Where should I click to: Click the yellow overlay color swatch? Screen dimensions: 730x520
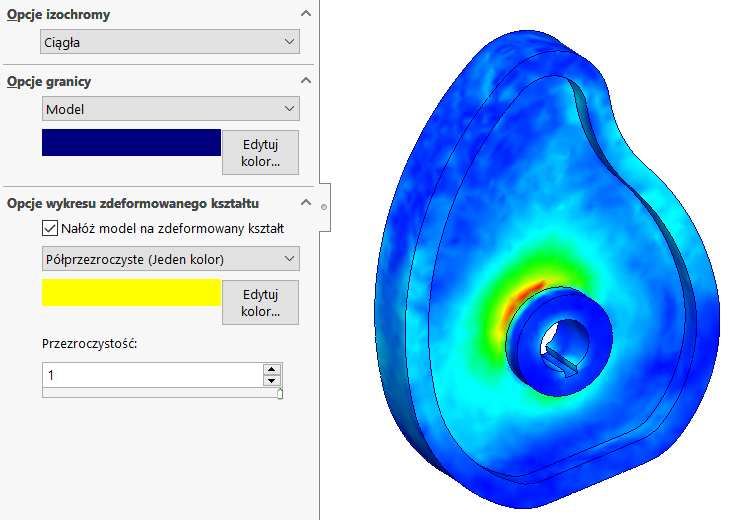coord(131,292)
